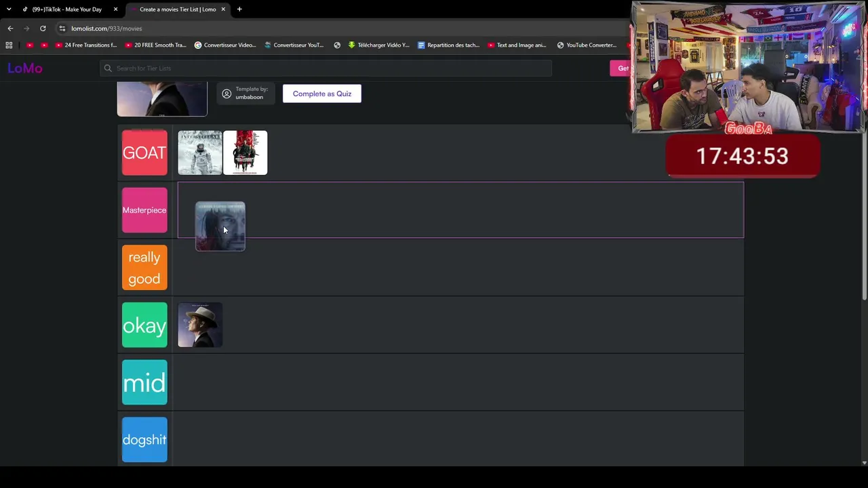Open the Repartition des taches bookmark
This screenshot has height=488, width=868.
[448, 45]
